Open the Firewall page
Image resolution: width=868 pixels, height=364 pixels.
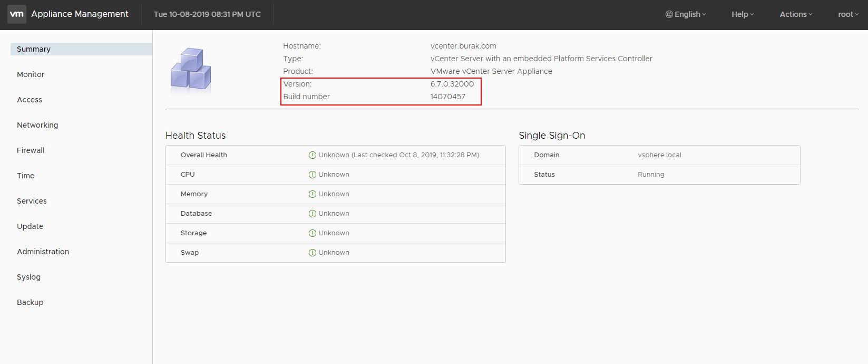pyautogui.click(x=31, y=150)
